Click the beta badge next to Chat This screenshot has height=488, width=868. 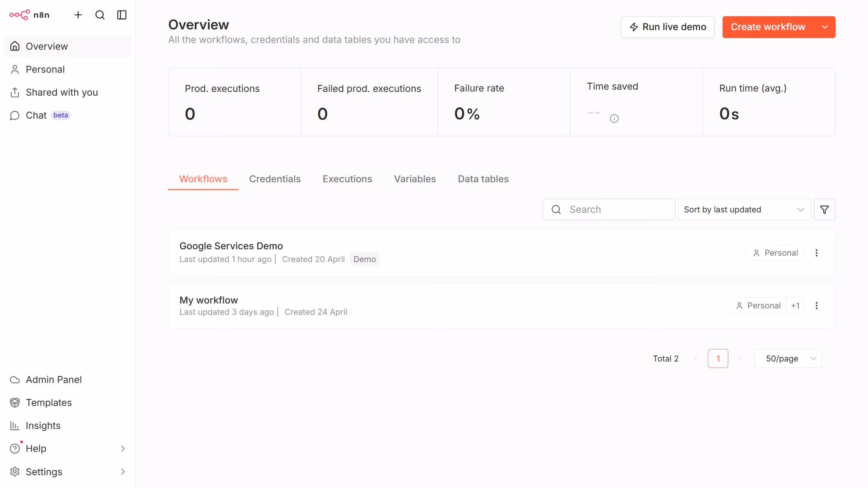tap(61, 115)
